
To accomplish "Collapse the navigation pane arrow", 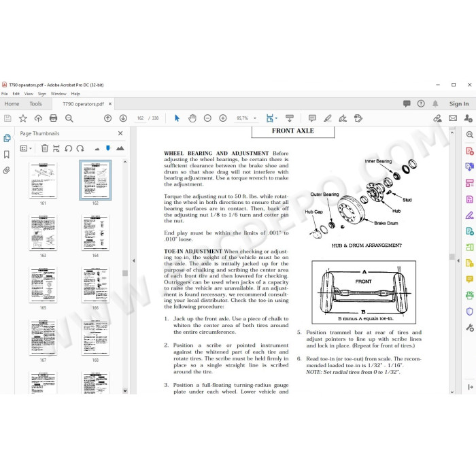I will [x=133, y=260].
